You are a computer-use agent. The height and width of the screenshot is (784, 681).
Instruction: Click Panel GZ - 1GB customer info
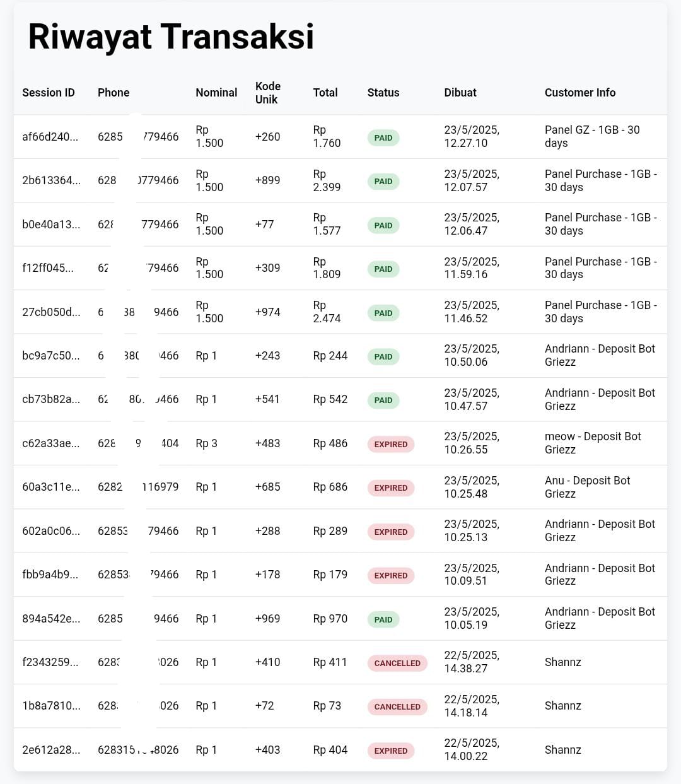592,136
